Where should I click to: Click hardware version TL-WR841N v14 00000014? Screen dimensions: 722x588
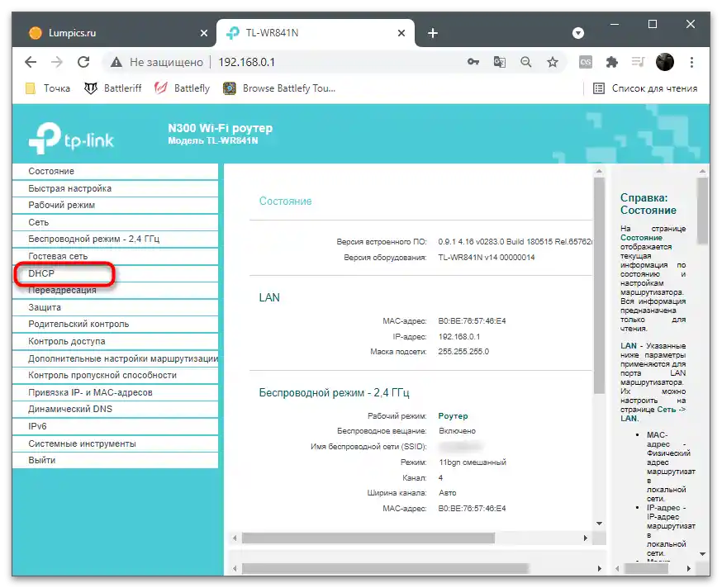tap(487, 258)
